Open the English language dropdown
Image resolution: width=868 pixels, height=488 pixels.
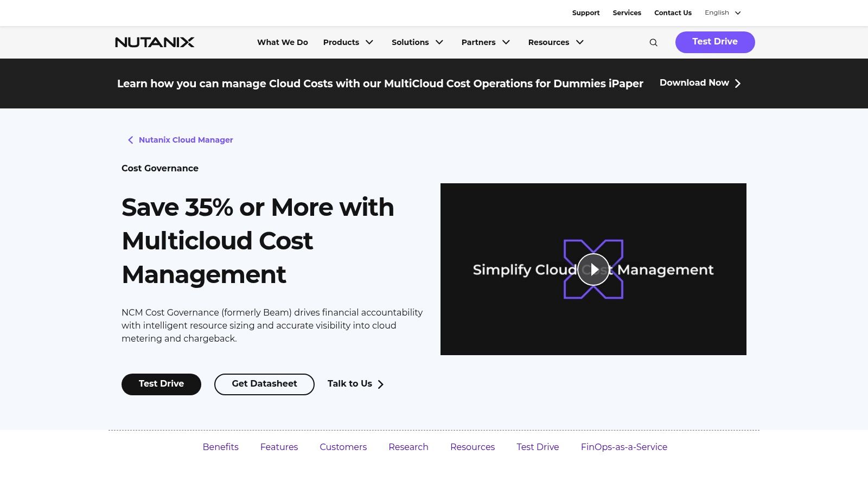(723, 12)
